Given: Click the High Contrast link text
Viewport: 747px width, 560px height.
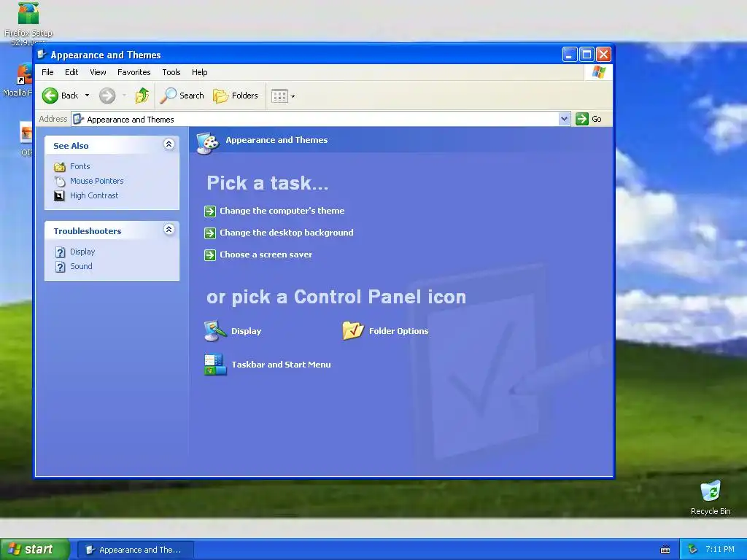Looking at the screenshot, I should click(x=94, y=195).
